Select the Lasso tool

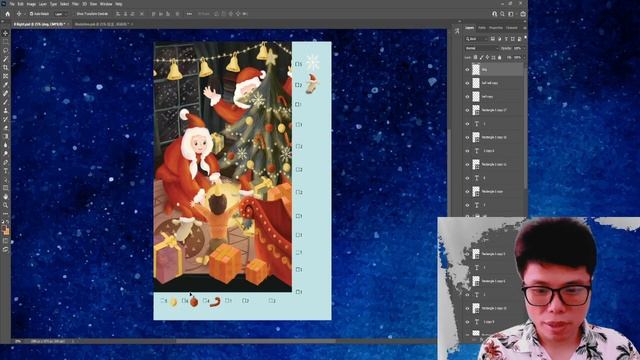(5, 50)
